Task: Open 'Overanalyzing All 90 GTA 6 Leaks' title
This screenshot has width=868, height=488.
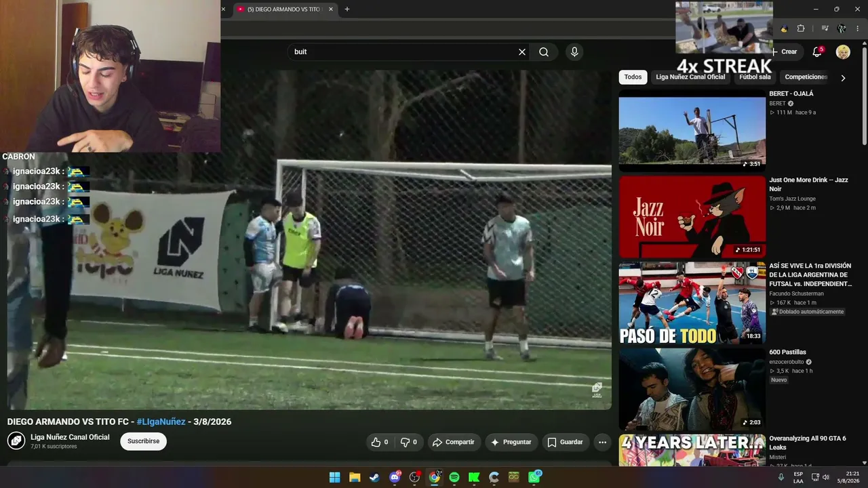Action: point(808,443)
